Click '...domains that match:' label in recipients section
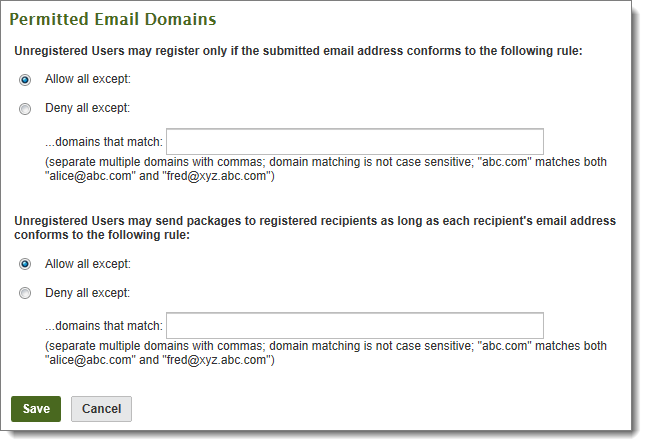Image resolution: width=647 pixels, height=446 pixels. click(x=104, y=327)
